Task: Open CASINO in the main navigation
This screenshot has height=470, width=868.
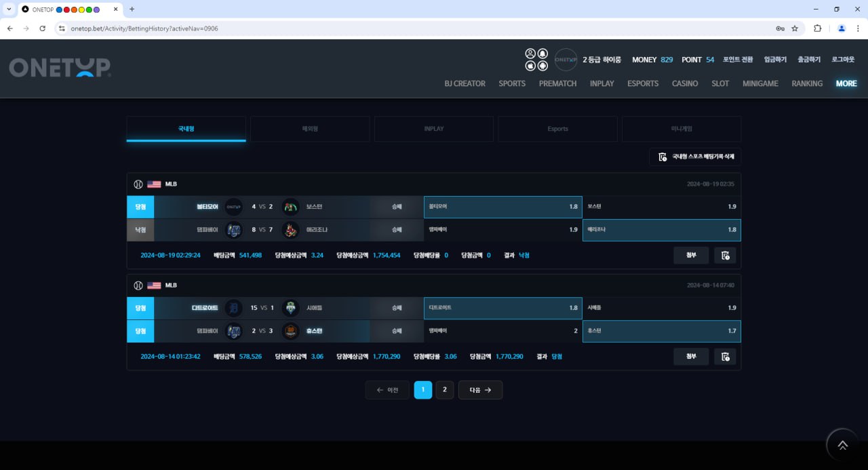Action: (x=684, y=83)
